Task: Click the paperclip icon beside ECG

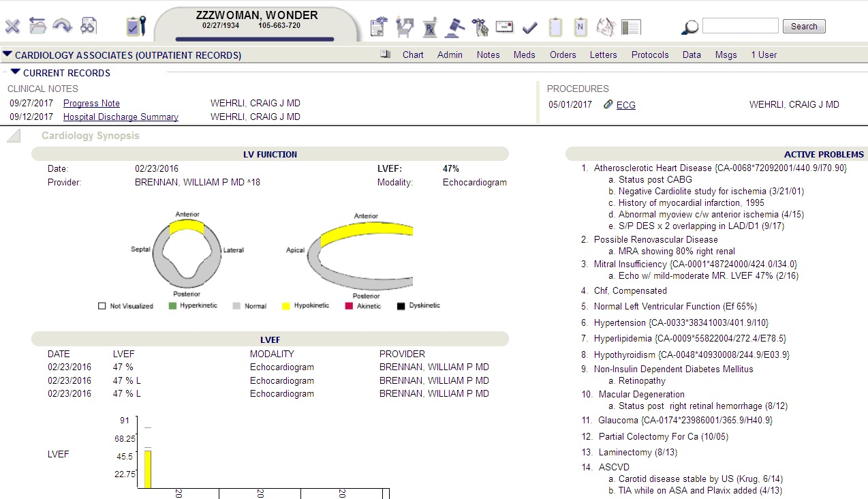Action: tap(608, 105)
